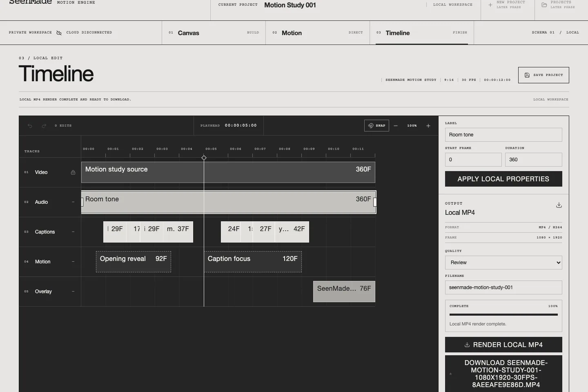Click the Overlay track dash toggle
The image size is (588, 392).
[73, 292]
